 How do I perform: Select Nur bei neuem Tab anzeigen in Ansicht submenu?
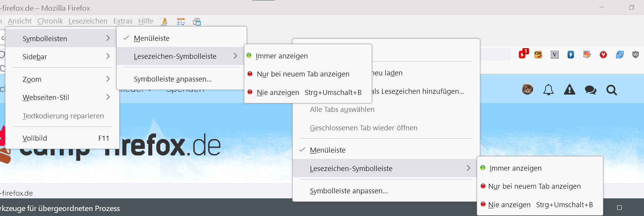[308, 74]
